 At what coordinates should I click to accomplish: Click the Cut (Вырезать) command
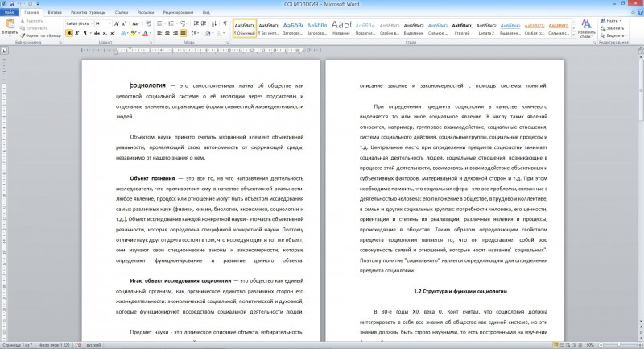click(x=31, y=21)
